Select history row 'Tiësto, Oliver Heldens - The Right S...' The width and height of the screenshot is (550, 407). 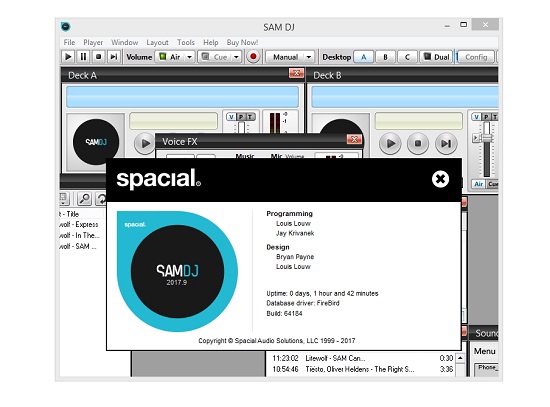361,369
